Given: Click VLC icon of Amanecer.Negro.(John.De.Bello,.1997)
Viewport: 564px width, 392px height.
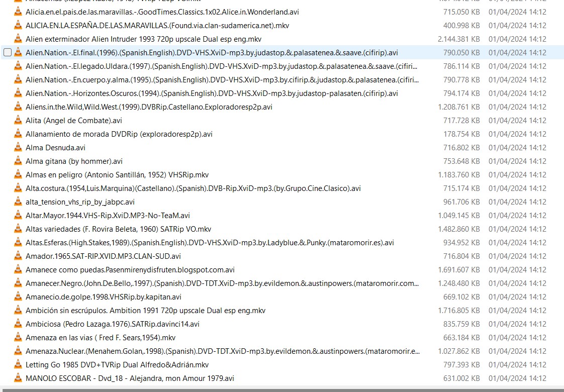Looking at the screenshot, I should [x=18, y=283].
